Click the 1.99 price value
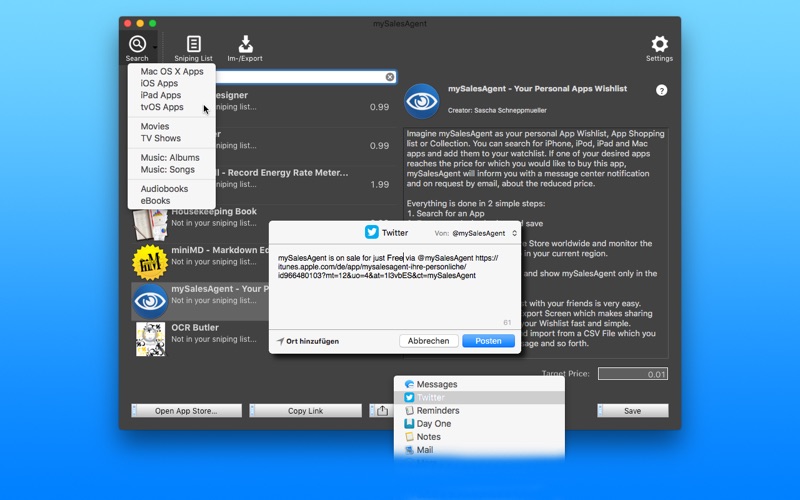 [380, 184]
